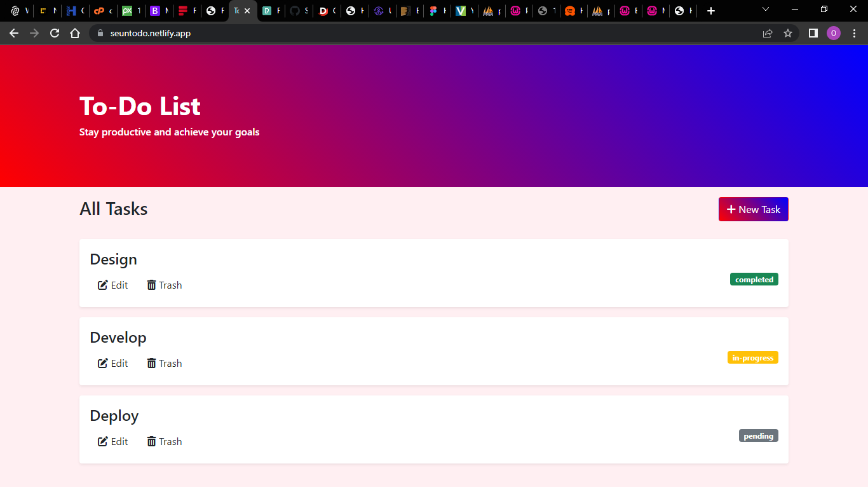Open the tab search chevron dropdown
This screenshot has width=868, height=487.
(x=766, y=10)
